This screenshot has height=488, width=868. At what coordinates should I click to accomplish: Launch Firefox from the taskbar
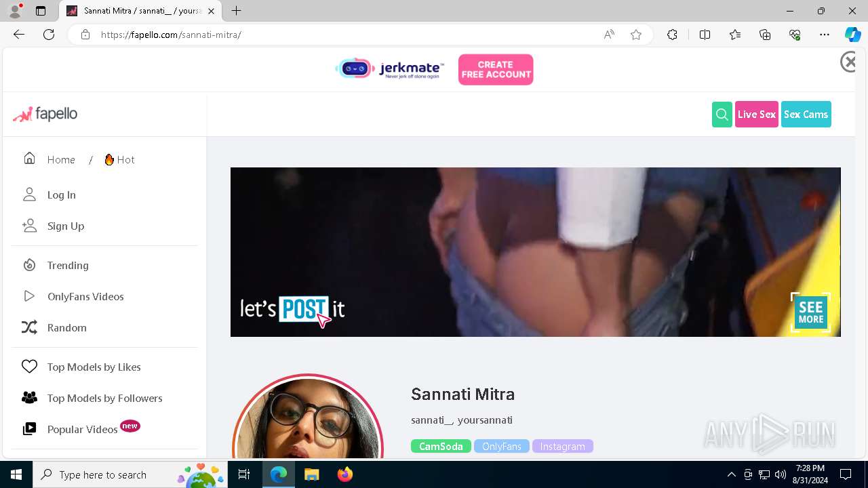[344, 474]
